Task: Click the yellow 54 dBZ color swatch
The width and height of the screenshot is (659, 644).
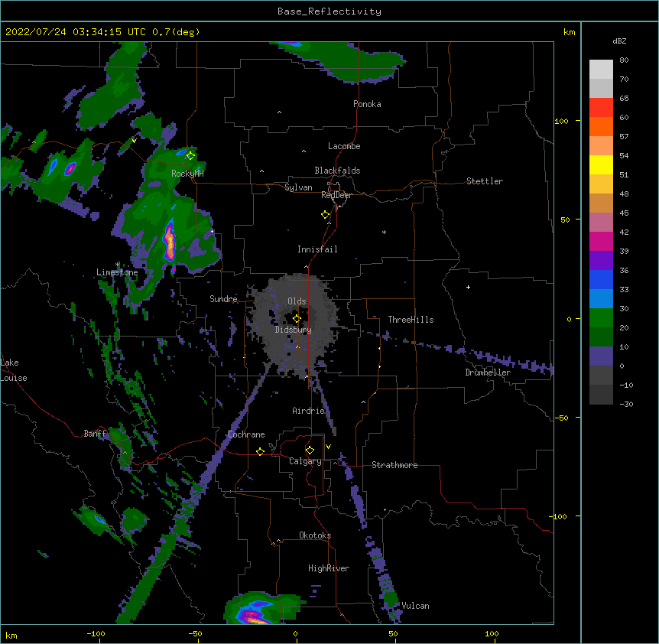Action: [601, 164]
